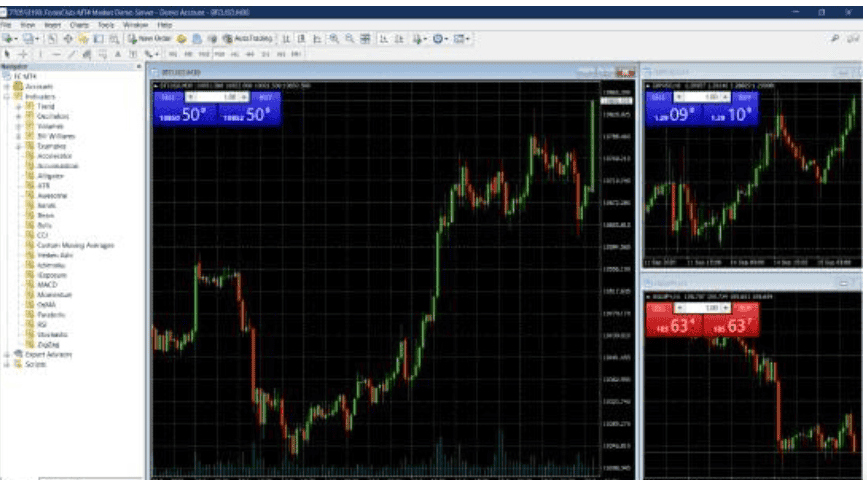The height and width of the screenshot is (480, 867).
Task: Switch to the M15 timeframe
Action: coord(204,54)
